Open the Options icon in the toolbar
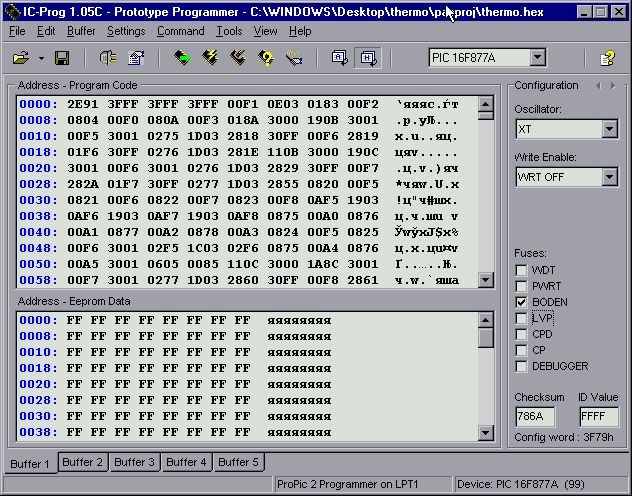The width and height of the screenshot is (632, 496). click(x=136, y=58)
